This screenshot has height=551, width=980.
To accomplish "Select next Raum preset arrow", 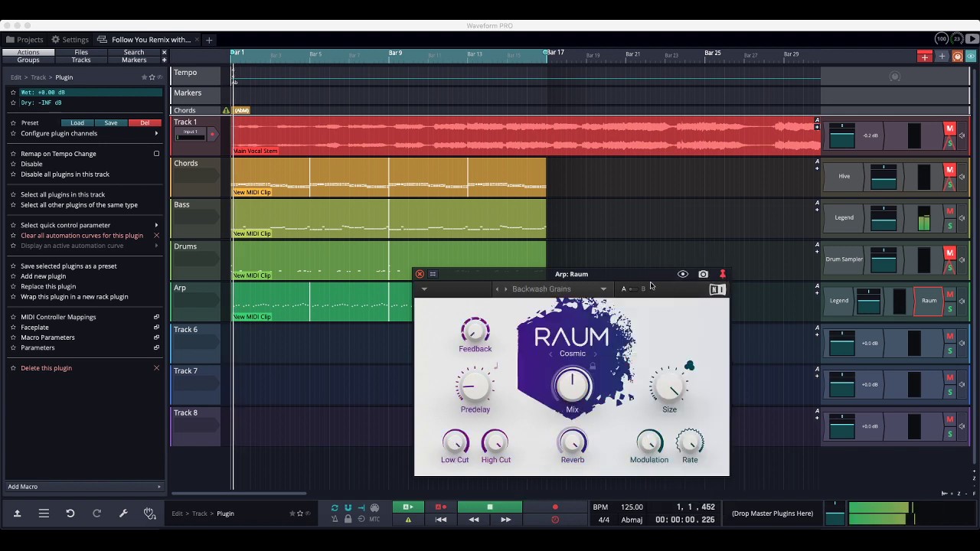I will pos(505,289).
